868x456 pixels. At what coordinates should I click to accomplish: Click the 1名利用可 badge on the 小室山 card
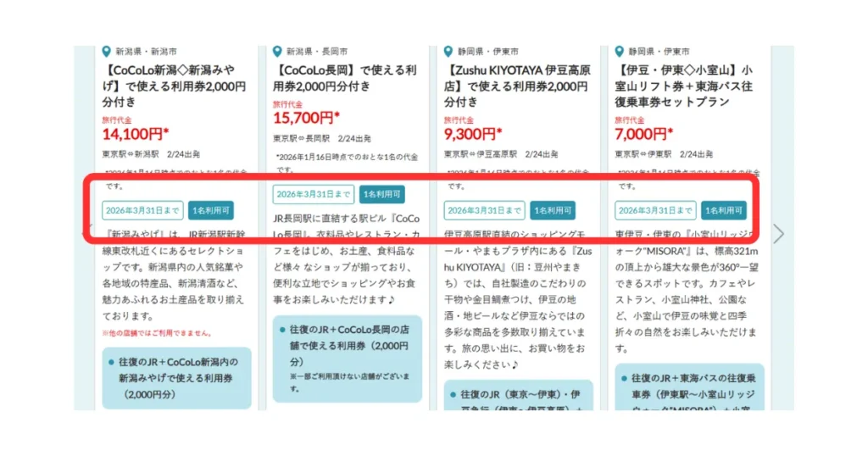click(723, 210)
